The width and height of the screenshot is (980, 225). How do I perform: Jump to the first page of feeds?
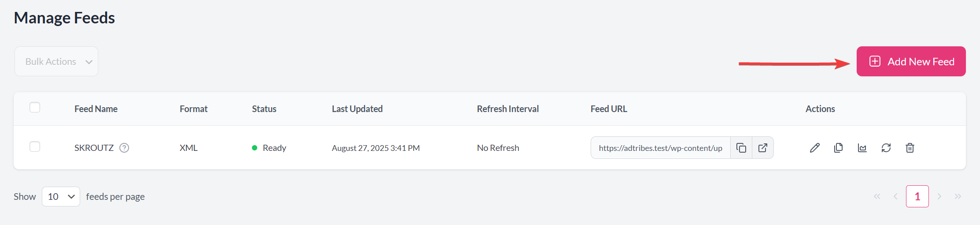click(x=877, y=196)
